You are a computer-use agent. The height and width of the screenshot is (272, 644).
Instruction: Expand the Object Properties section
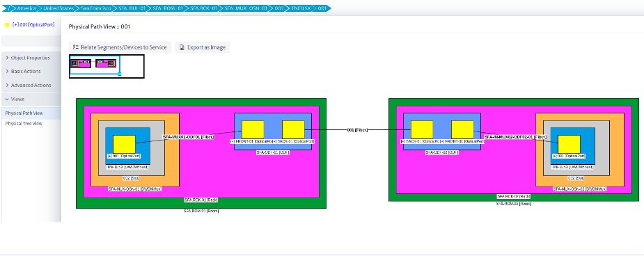(31, 58)
